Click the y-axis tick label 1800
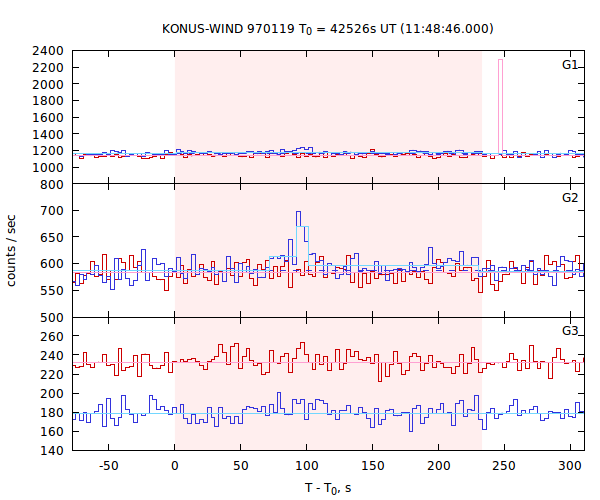Image resolution: width=600 pixels, height=500 pixels. click(48, 101)
